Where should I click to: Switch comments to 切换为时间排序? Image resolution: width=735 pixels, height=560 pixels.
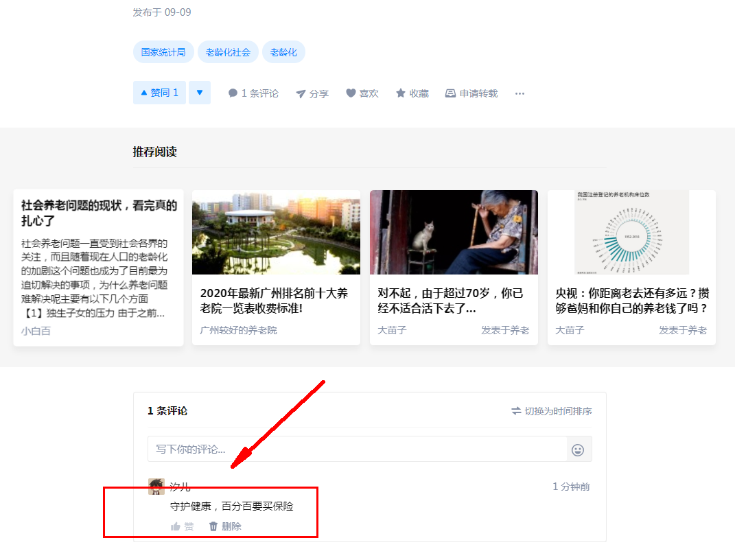point(552,411)
